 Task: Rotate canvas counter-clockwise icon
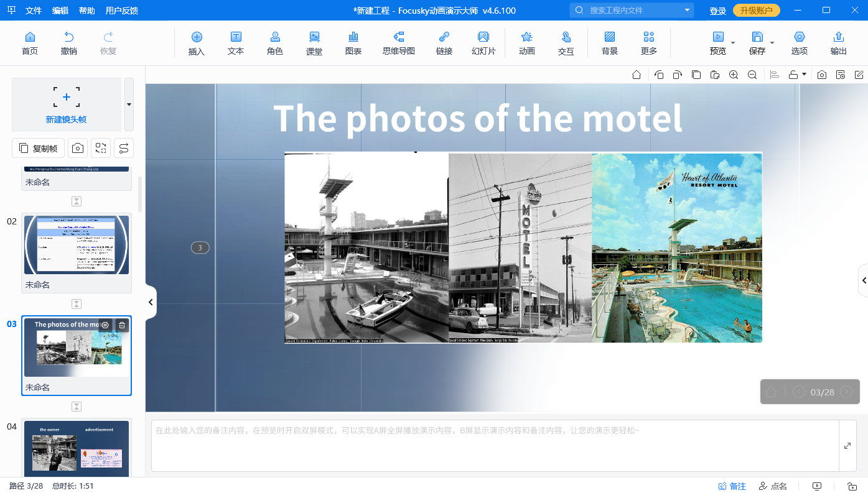point(659,75)
